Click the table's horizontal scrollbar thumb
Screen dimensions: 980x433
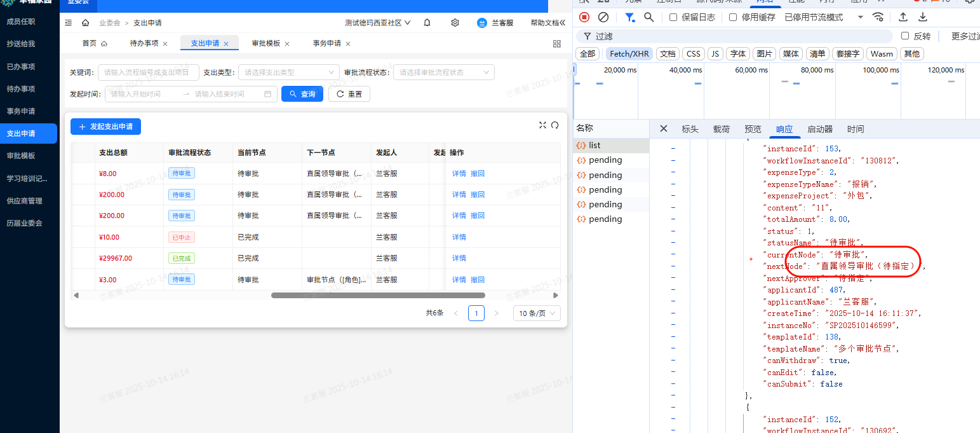coord(378,295)
